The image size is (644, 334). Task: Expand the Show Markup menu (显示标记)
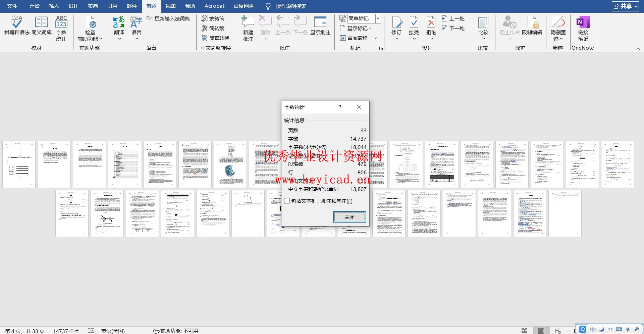pyautogui.click(x=356, y=28)
